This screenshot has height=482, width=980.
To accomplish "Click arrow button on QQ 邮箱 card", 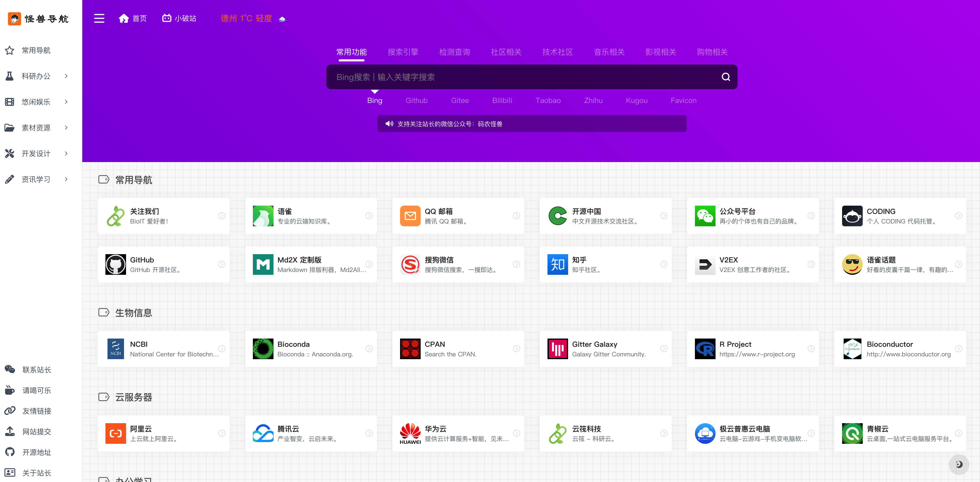I will 516,216.
